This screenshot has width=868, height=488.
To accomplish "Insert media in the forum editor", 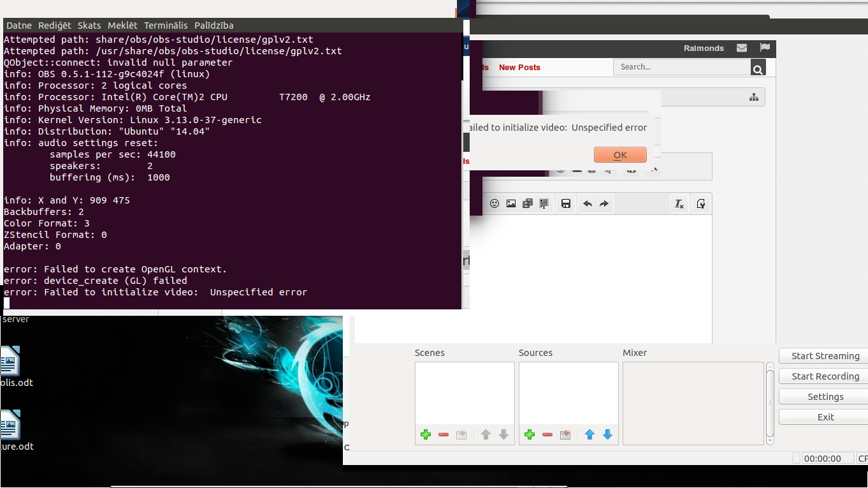I will pyautogui.click(x=528, y=203).
